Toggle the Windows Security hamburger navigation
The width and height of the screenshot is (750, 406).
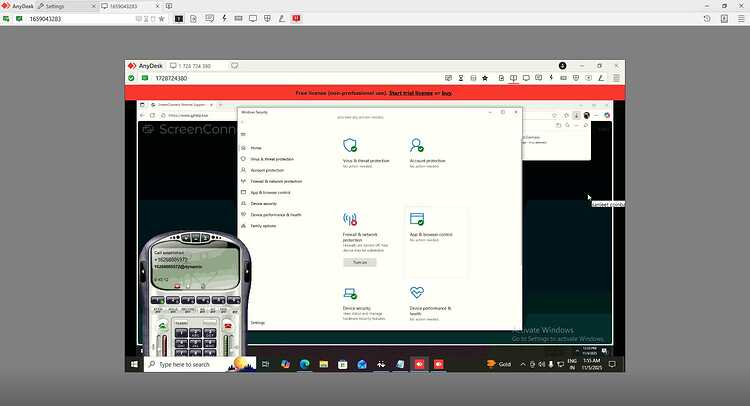(x=243, y=134)
